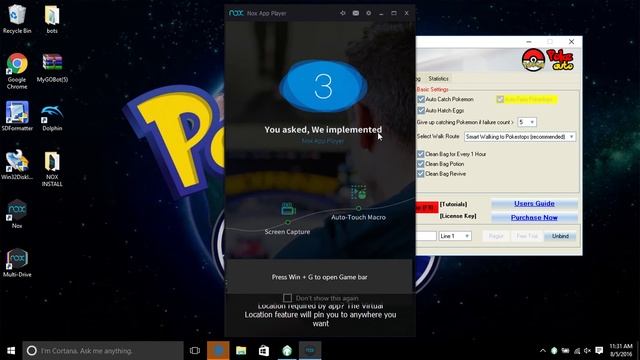Open the Purchase Now link
The image size is (640, 360).
tap(534, 218)
